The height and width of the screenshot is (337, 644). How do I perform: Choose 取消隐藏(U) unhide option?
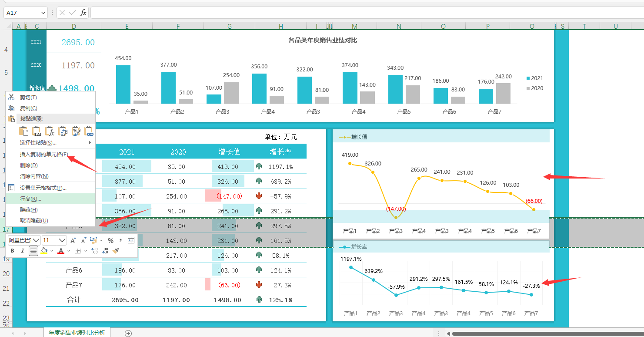tap(50, 221)
